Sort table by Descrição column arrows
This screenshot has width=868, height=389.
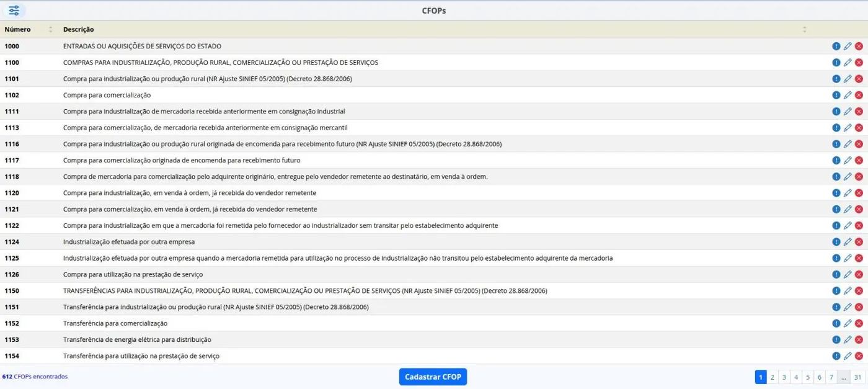pos(805,30)
